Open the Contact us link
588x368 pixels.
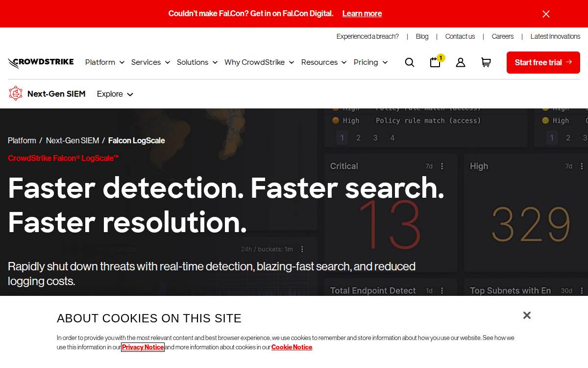pos(460,36)
